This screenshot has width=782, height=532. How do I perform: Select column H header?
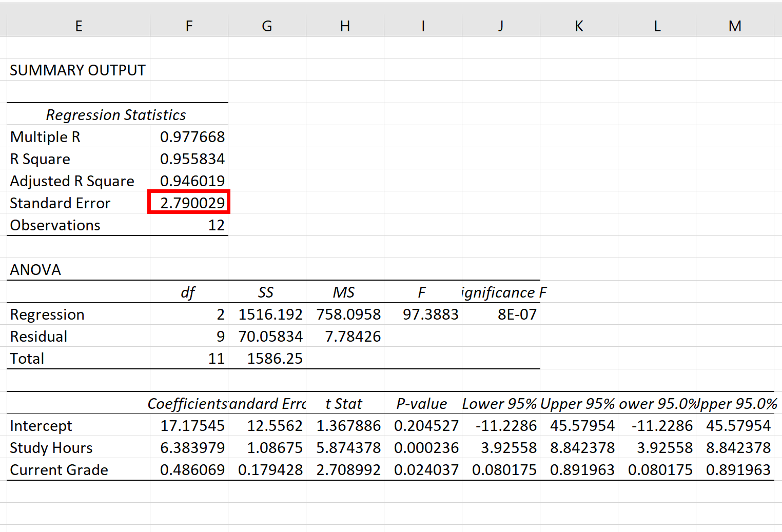click(x=345, y=26)
